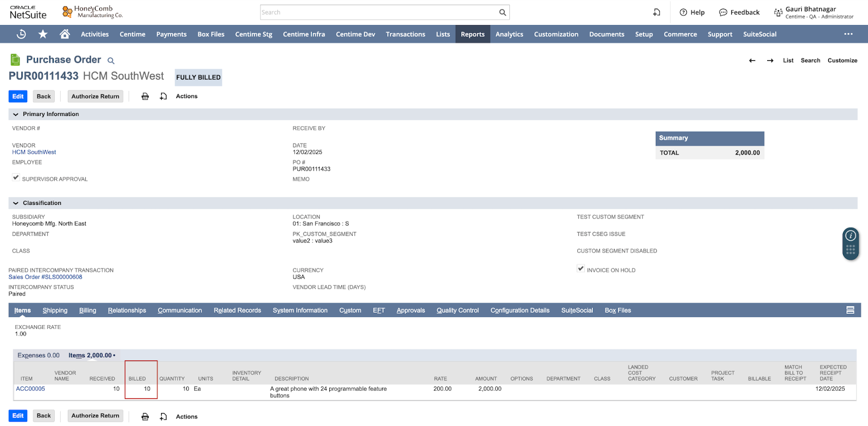Click in the global Search field
This screenshot has height=426, width=868.
click(379, 12)
